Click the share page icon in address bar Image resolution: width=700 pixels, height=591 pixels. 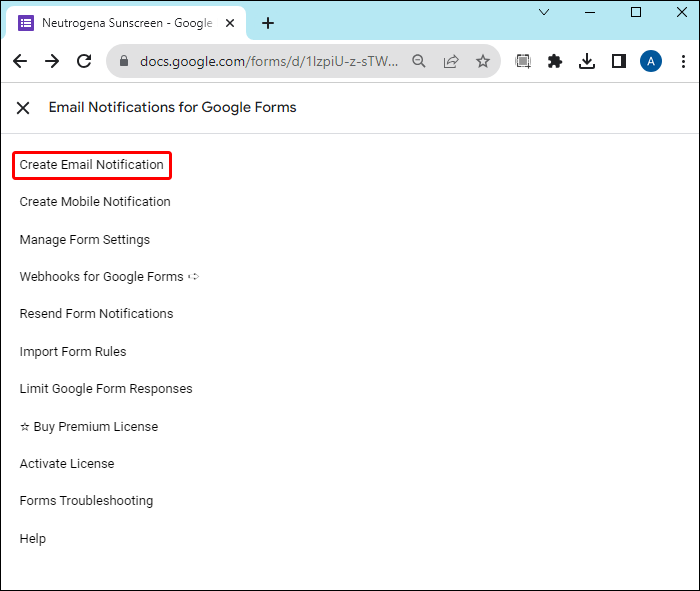(x=451, y=61)
